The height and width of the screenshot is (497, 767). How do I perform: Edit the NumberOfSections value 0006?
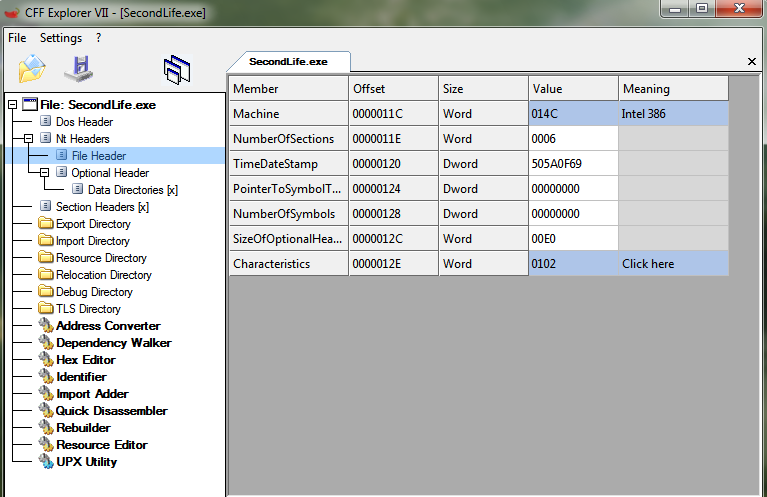pos(573,138)
